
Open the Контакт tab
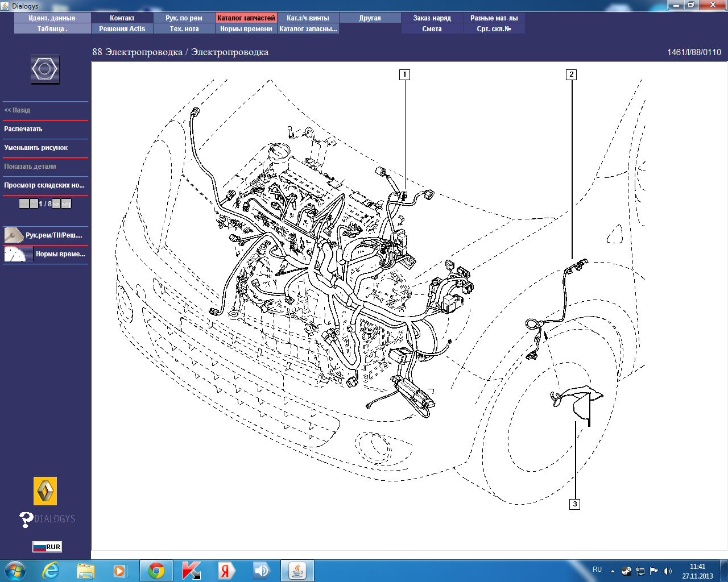coord(122,18)
